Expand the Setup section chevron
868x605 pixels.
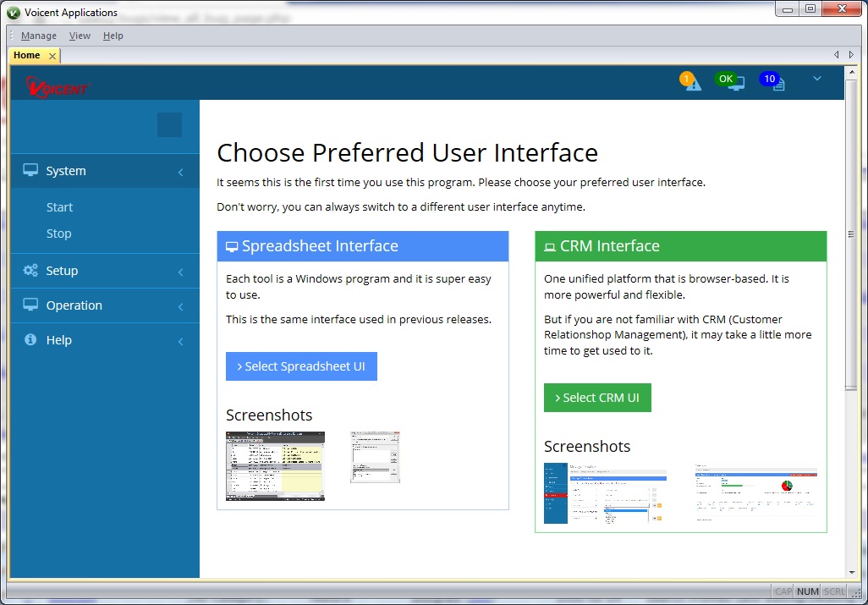(180, 272)
